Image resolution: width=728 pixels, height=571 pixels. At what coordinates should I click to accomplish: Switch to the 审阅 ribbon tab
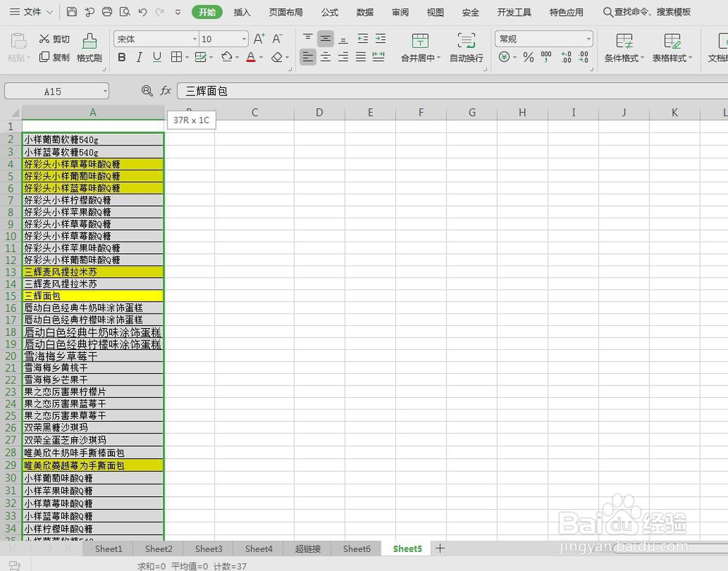400,12
